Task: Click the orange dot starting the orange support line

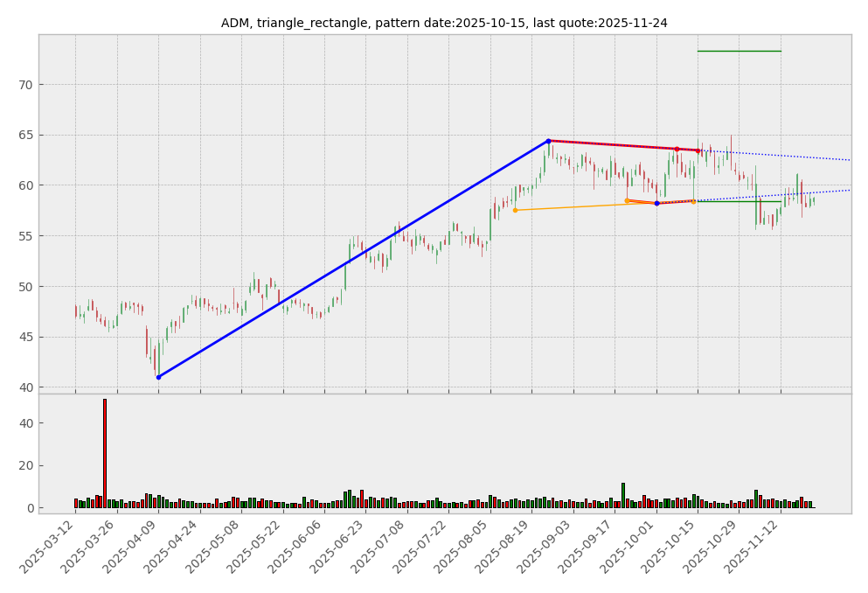Action: click(x=515, y=210)
